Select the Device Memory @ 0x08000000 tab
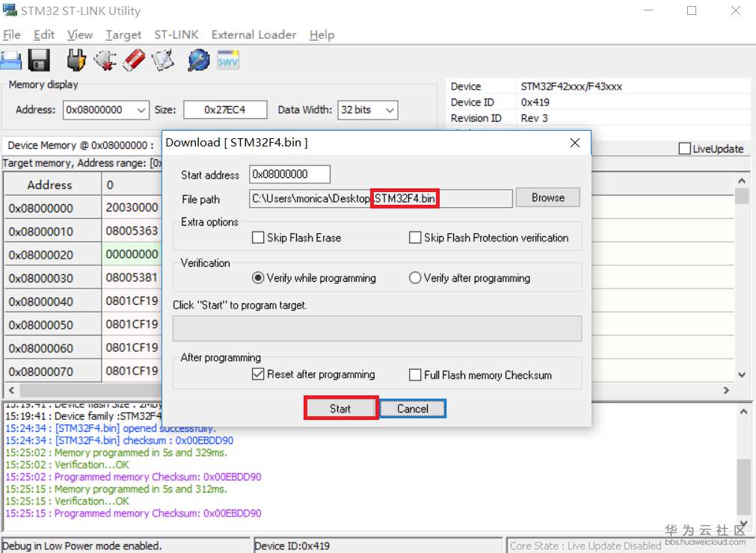 click(x=81, y=146)
